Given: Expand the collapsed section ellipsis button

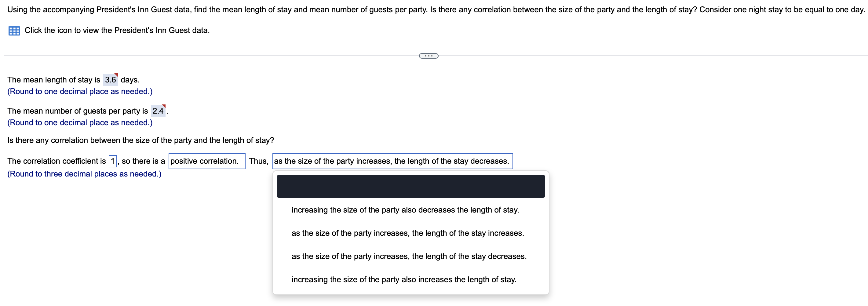Looking at the screenshot, I should 429,56.
